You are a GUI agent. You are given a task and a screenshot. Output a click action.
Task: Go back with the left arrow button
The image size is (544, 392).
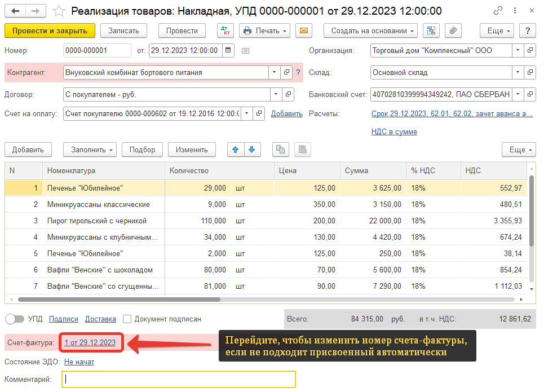coord(15,11)
